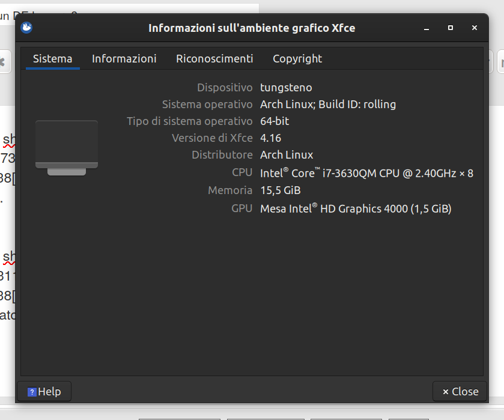Click 'Arch Linux; Build ID: rolling' value
The width and height of the screenshot is (504, 420).
(x=328, y=105)
